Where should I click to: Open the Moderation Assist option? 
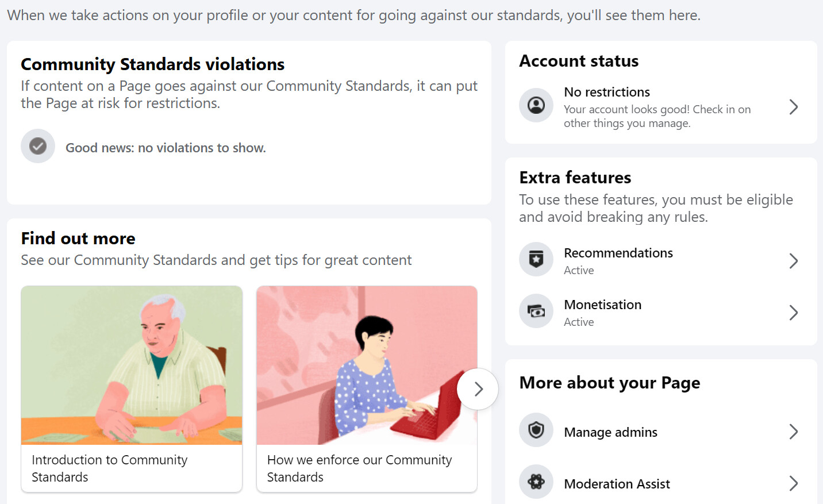[x=617, y=484]
